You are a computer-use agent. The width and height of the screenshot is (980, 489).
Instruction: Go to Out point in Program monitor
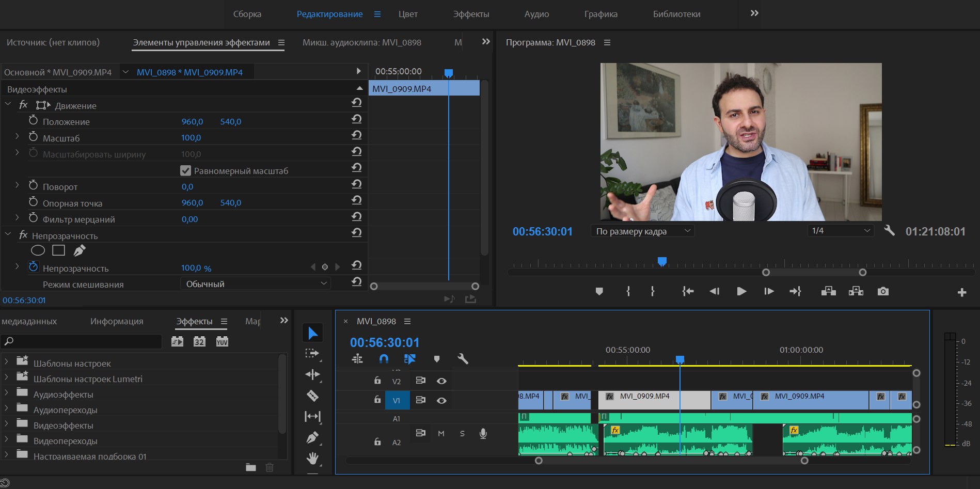(x=795, y=292)
